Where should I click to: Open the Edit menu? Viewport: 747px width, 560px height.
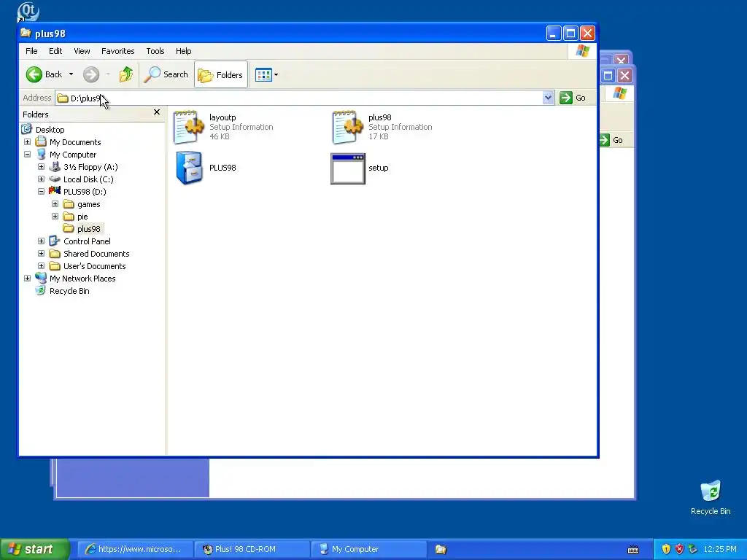(55, 51)
